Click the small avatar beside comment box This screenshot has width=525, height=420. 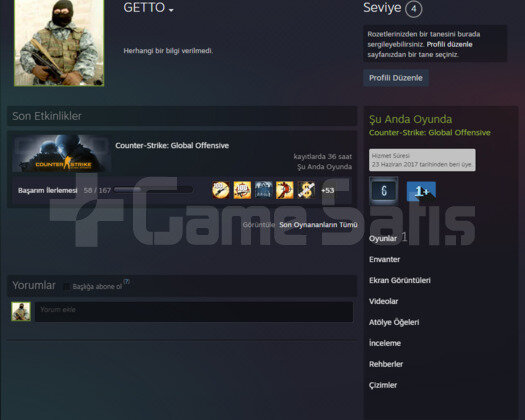[21, 311]
